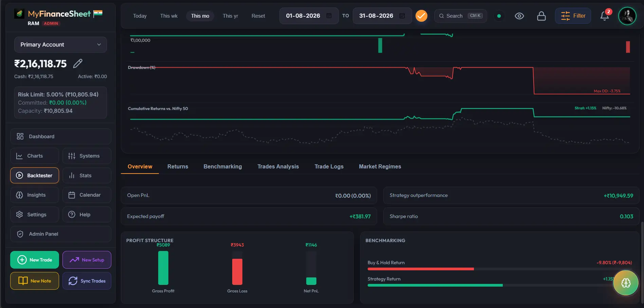The height and width of the screenshot is (308, 644).
Task: Open the user profile avatar
Action: [x=627, y=16]
